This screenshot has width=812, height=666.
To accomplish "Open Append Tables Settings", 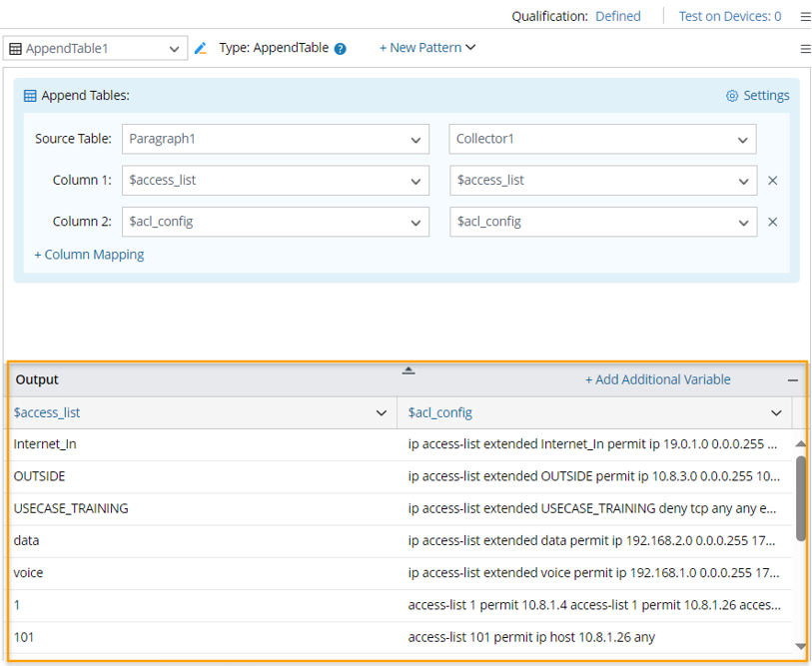I will coord(757,96).
